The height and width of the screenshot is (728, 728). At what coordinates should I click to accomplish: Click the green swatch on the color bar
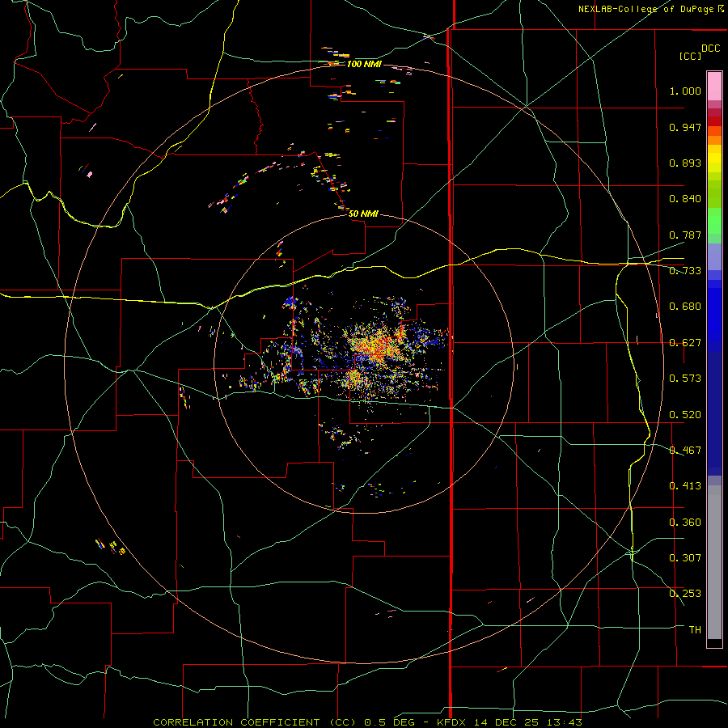[x=714, y=221]
